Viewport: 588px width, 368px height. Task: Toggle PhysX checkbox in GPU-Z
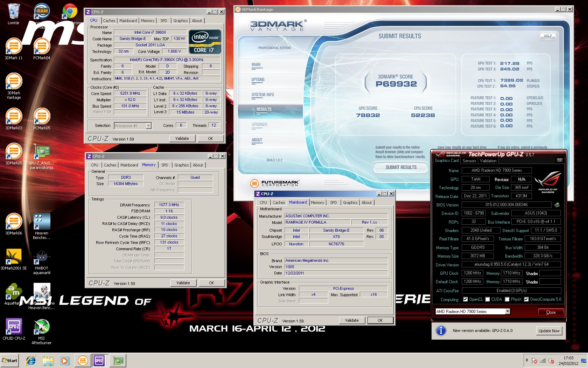pos(507,299)
